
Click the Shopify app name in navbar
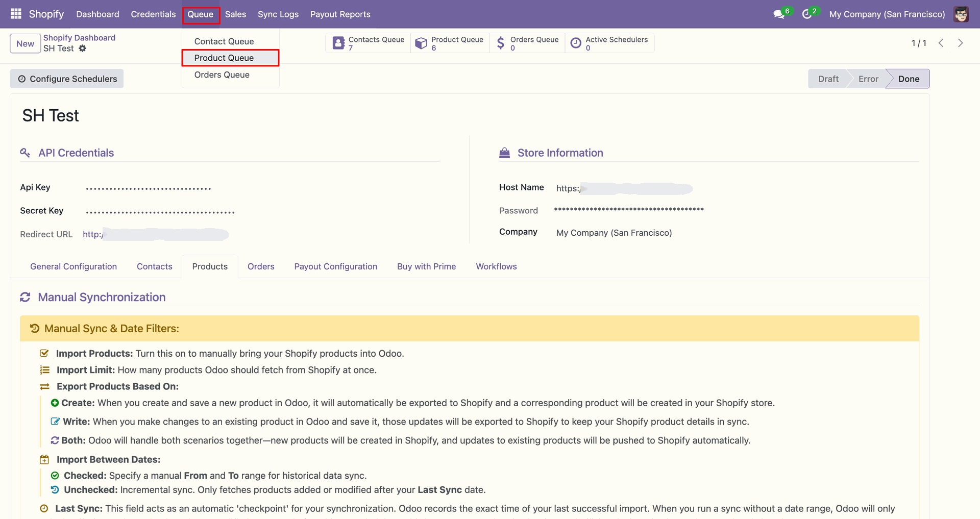pyautogui.click(x=46, y=14)
